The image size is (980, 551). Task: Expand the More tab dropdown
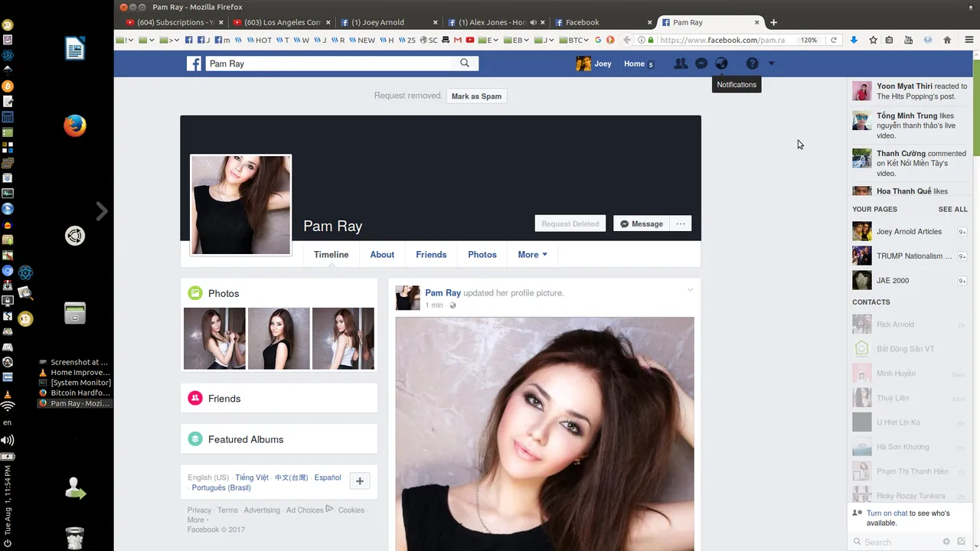pos(532,255)
